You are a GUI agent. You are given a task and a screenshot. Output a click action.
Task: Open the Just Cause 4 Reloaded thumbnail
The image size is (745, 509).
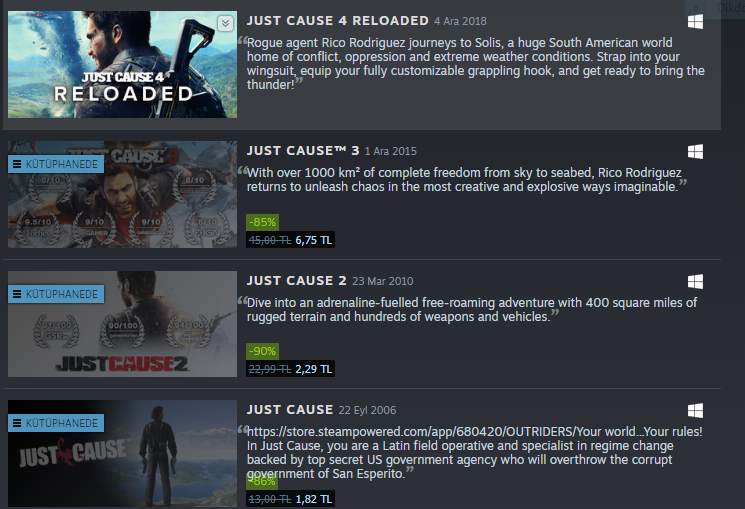(123, 65)
